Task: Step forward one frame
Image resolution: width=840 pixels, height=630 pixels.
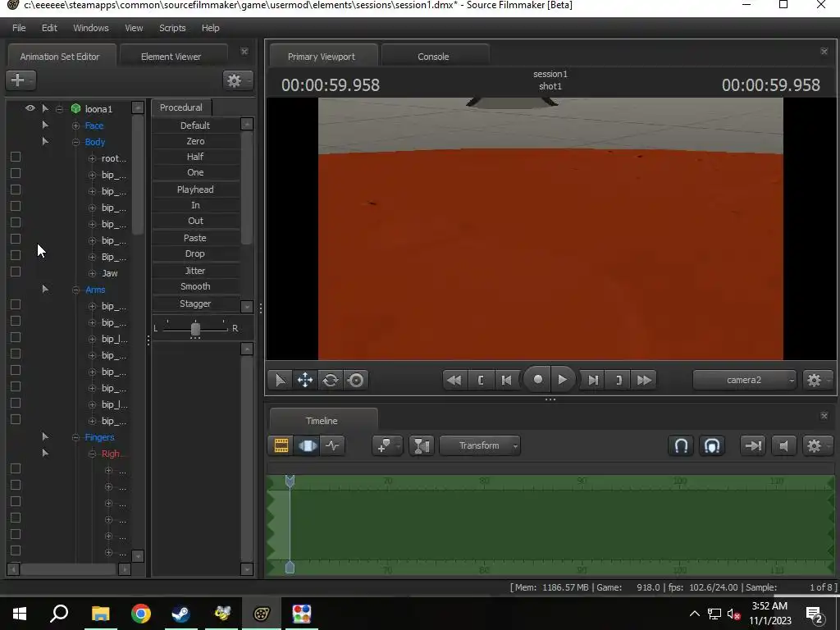Action: point(592,381)
